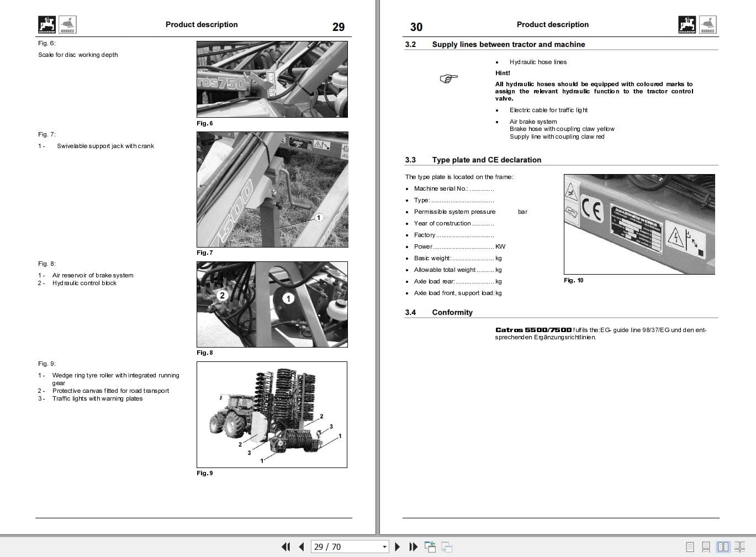Click text 'Swivelable support jack with crank'
This screenshot has height=557, width=756.
point(105,146)
